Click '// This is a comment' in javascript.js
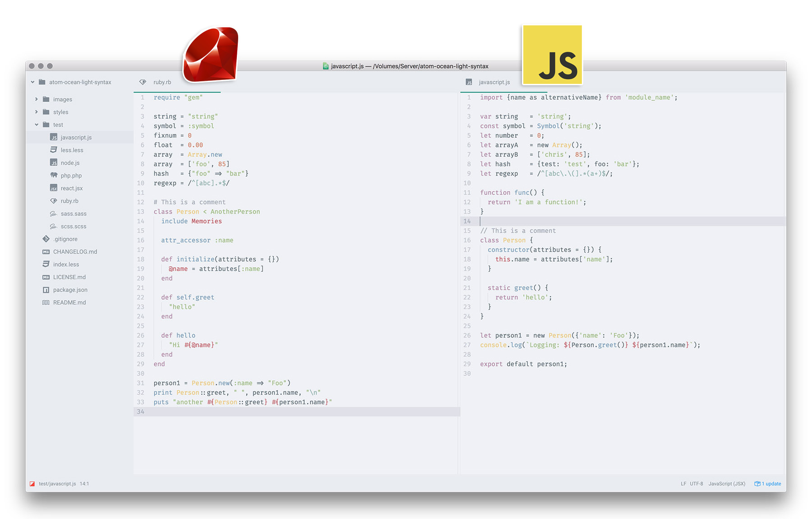The width and height of the screenshot is (812, 519). click(x=518, y=231)
